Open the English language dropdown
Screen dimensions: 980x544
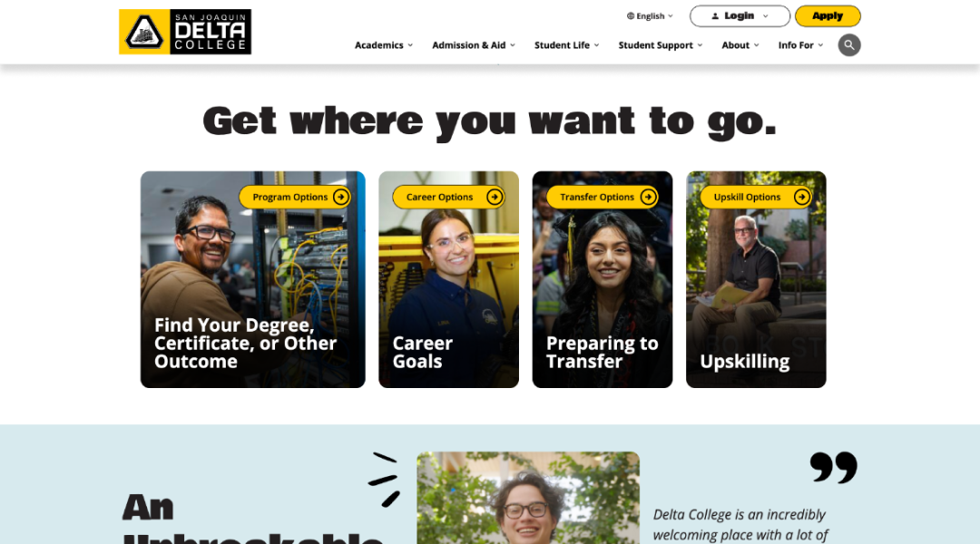coord(650,16)
